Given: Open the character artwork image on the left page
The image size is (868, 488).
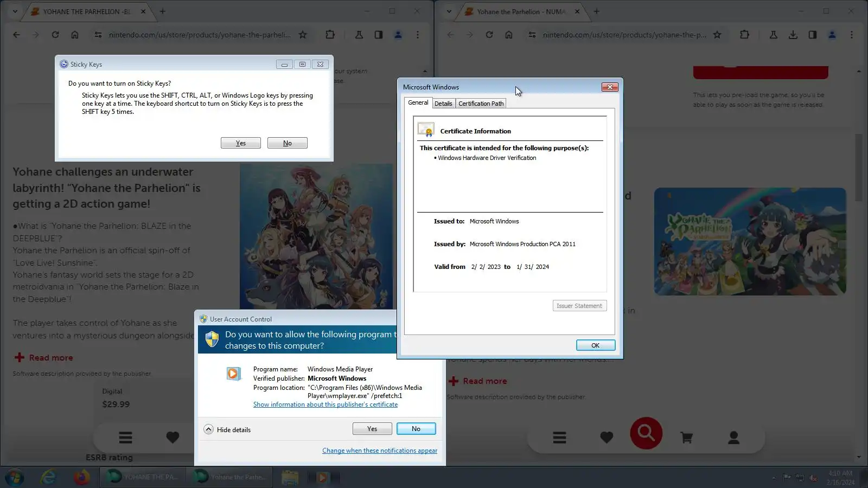Looking at the screenshot, I should (316, 236).
